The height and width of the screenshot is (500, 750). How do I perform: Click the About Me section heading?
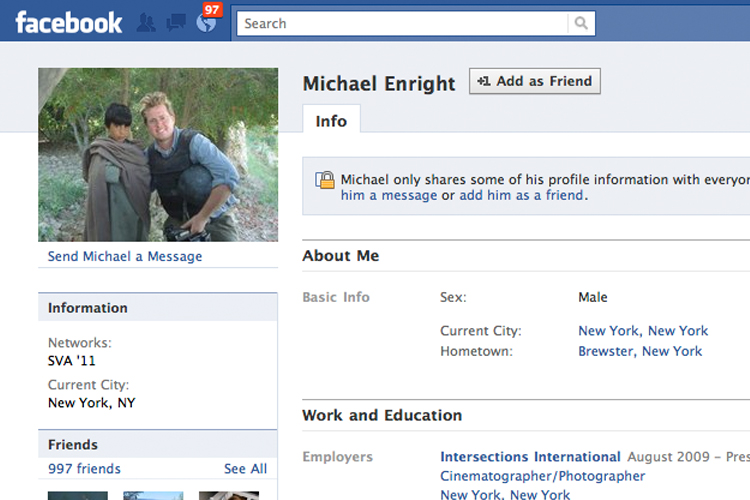pos(341,256)
